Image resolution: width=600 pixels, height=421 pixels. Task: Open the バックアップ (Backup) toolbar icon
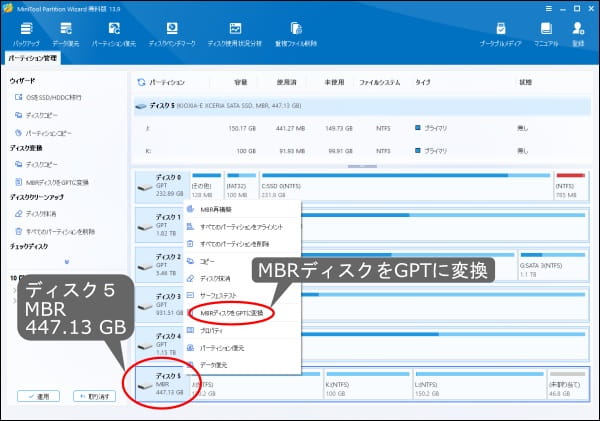coord(26,34)
